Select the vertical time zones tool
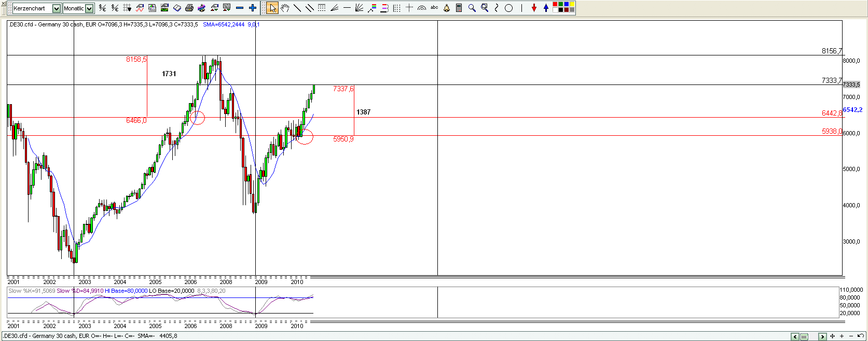The height and width of the screenshot is (341, 868). tap(397, 8)
